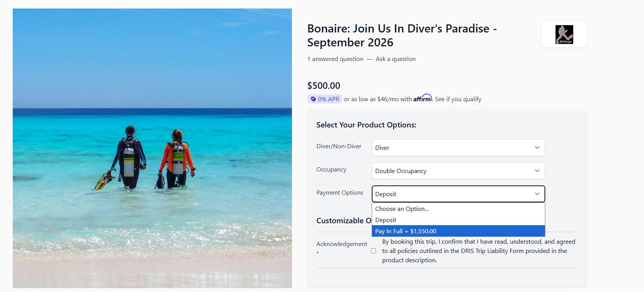Click the 'Select Your Product Options' heading

[x=366, y=125]
